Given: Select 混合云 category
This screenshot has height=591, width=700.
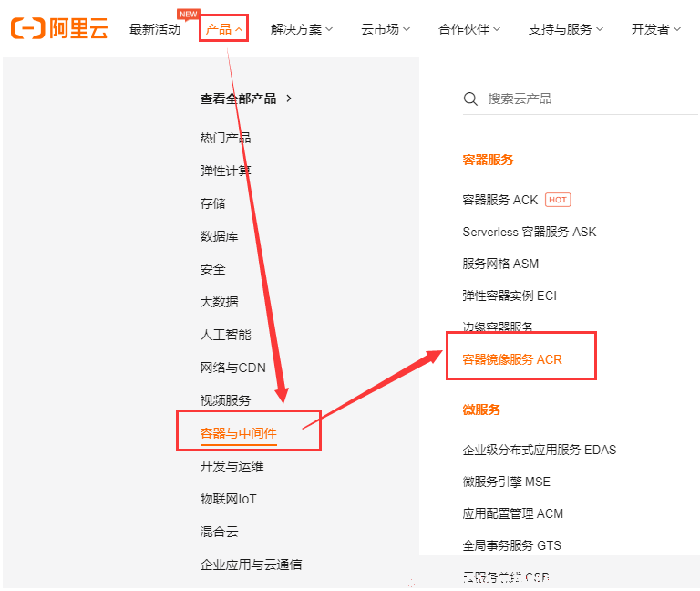Looking at the screenshot, I should click(x=219, y=532).
